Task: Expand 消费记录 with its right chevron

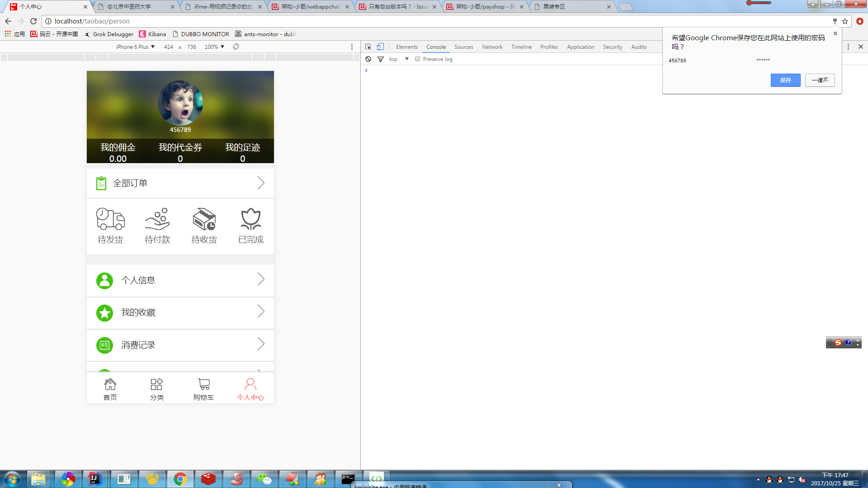Action: pyautogui.click(x=261, y=344)
